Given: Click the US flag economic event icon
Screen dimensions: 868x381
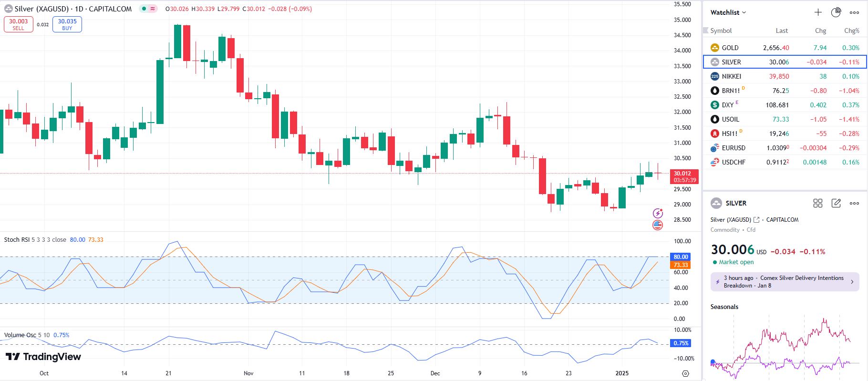Looking at the screenshot, I should click(658, 225).
